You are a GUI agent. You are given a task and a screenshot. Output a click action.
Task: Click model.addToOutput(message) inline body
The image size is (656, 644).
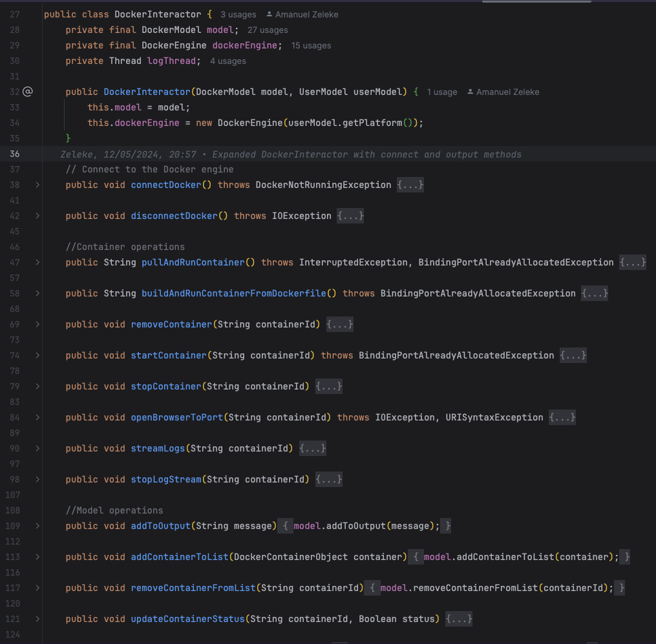(x=366, y=526)
